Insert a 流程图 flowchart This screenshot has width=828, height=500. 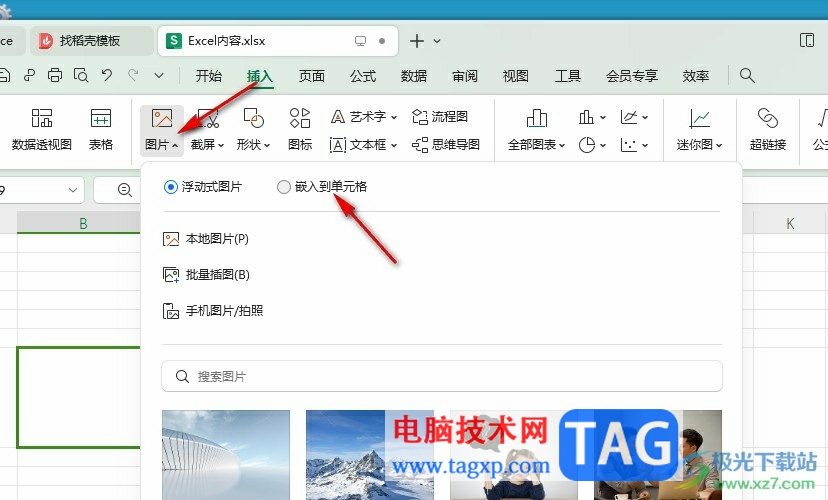tap(440, 117)
